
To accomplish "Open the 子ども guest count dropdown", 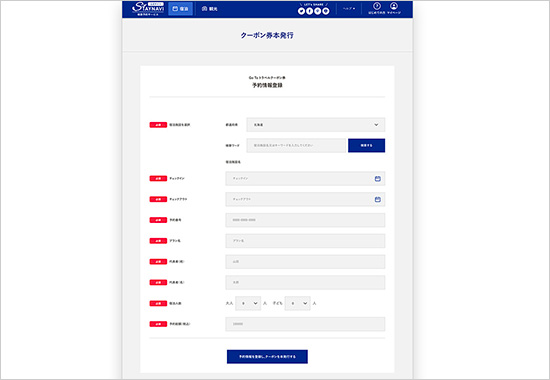I will tap(297, 303).
